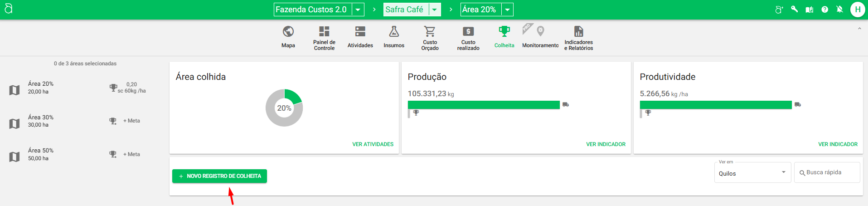
Task: Open Custo realizado money icon
Action: (x=468, y=32)
